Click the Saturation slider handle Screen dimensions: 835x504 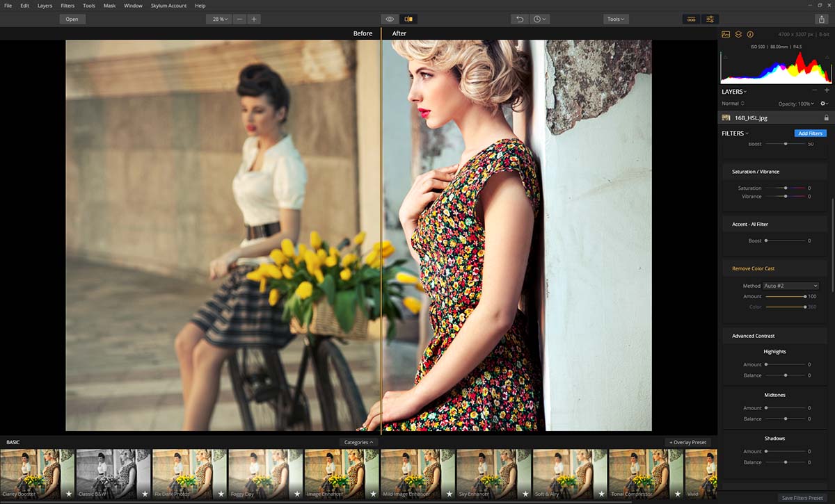786,188
